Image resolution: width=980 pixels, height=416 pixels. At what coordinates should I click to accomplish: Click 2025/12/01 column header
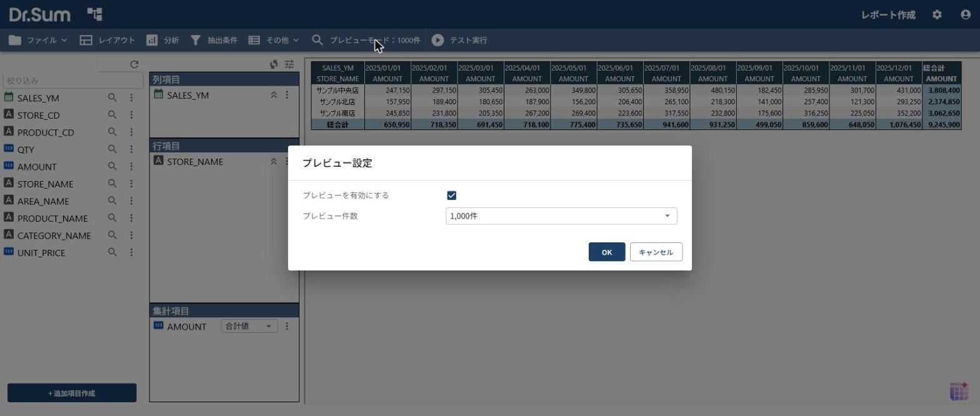[899, 68]
